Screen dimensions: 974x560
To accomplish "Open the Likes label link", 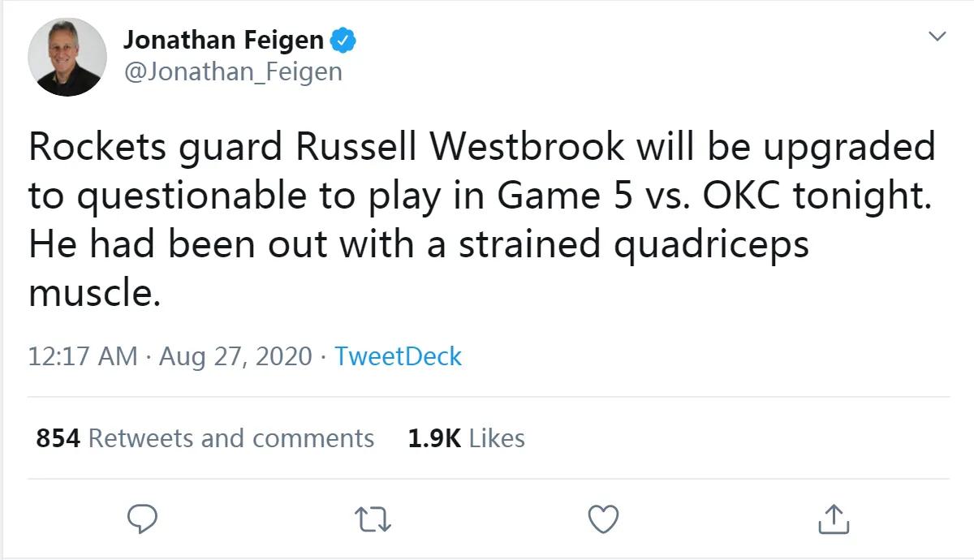I will (497, 438).
